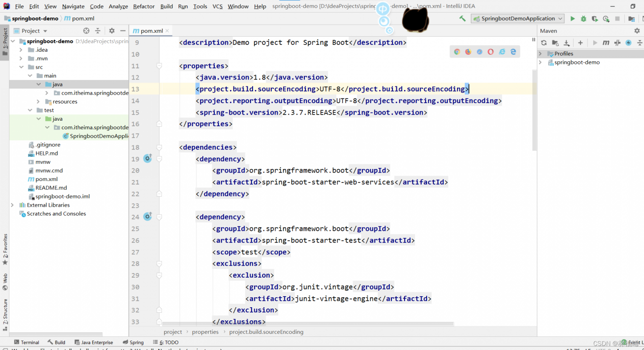
Task: Expand the Profiles node in Maven
Action: [x=540, y=53]
